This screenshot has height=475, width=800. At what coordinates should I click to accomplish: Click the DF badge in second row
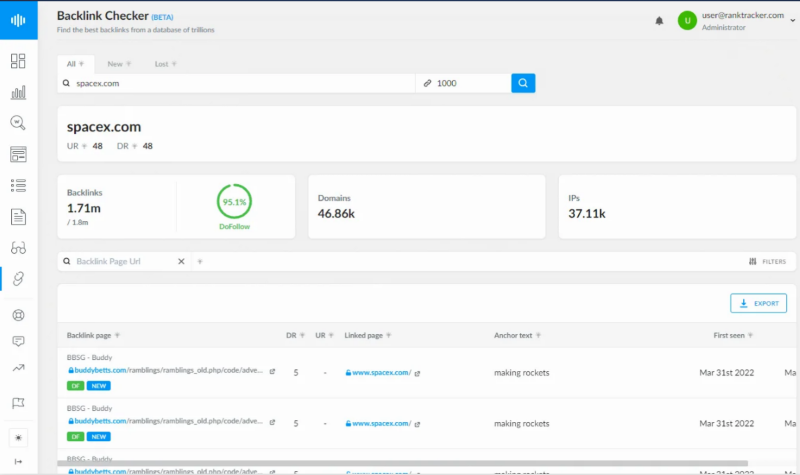click(76, 437)
